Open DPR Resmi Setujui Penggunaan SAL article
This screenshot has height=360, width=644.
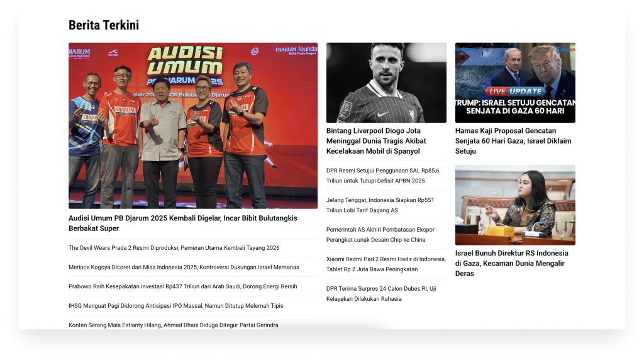pyautogui.click(x=383, y=176)
